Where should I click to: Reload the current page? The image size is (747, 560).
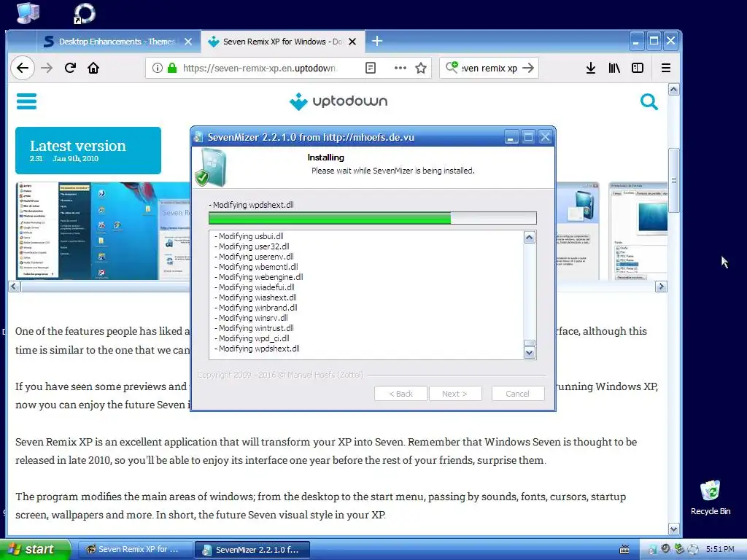click(x=70, y=68)
